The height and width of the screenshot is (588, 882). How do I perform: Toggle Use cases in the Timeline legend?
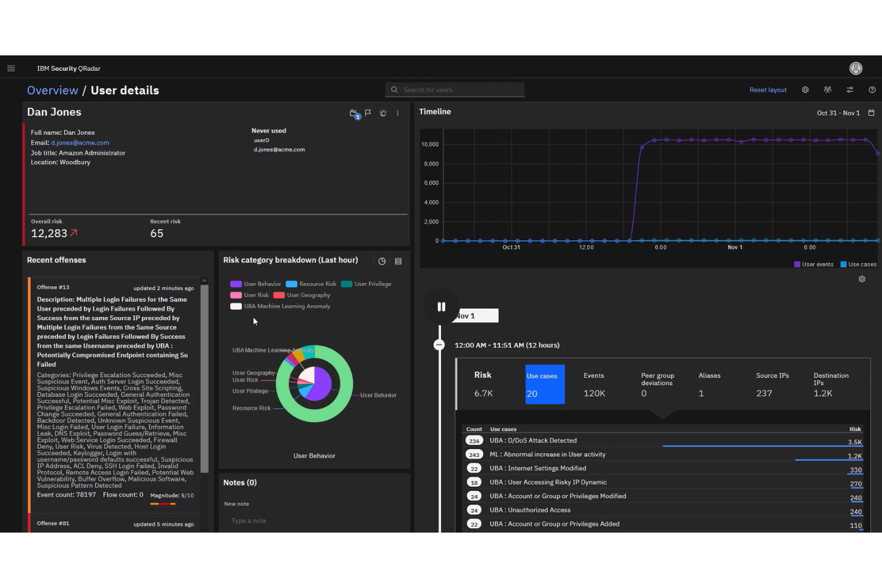[859, 264]
